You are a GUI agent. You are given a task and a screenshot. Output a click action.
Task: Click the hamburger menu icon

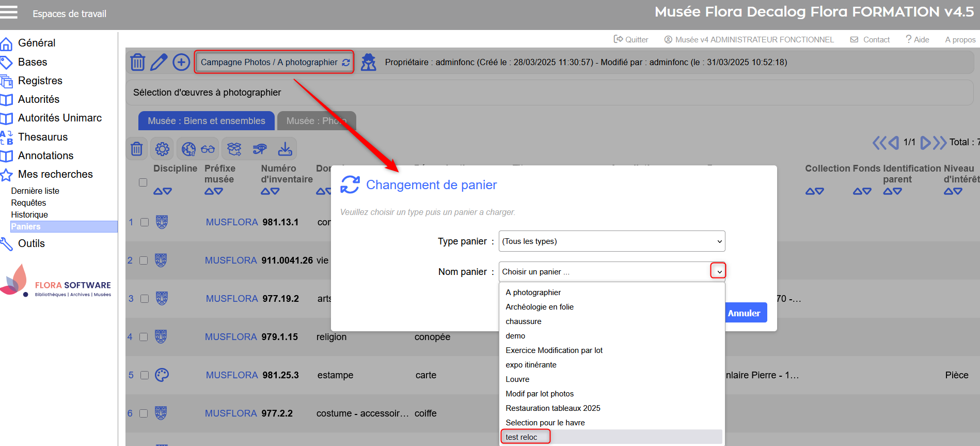tap(9, 12)
